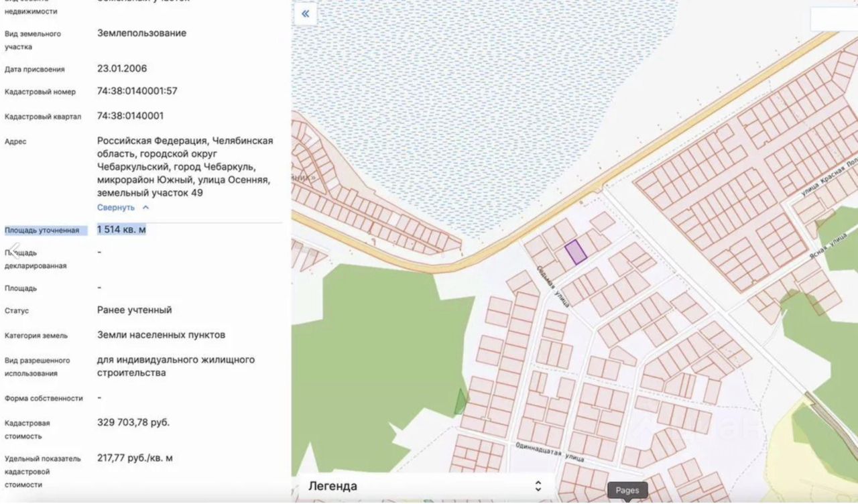Viewport: 858px width, 504px height.
Task: Click the 'Вид земельного участка' label
Action: pos(33,40)
